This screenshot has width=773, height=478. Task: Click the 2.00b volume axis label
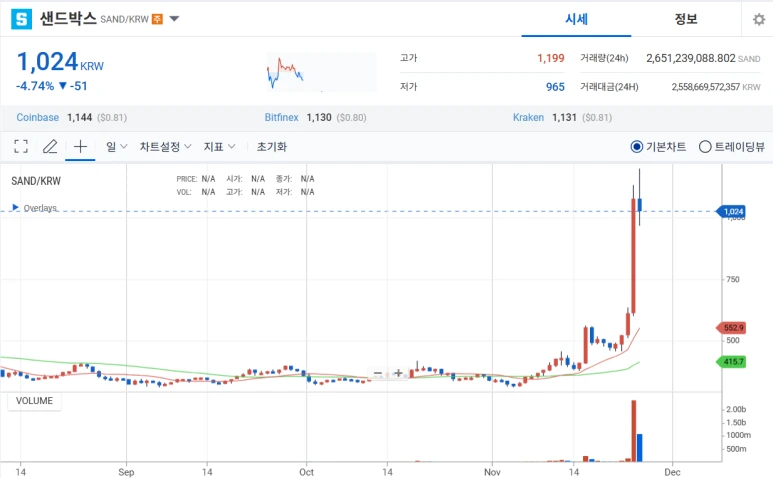click(736, 409)
